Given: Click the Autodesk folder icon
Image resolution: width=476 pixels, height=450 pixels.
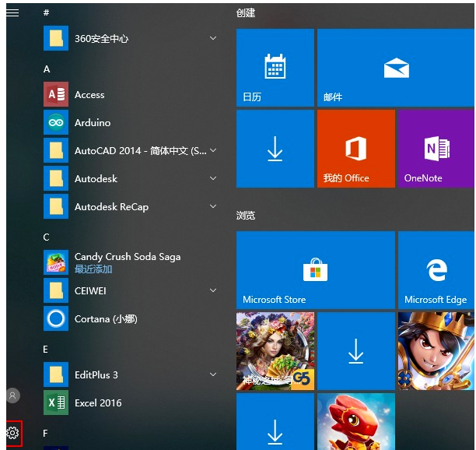Looking at the screenshot, I should coord(56,178).
